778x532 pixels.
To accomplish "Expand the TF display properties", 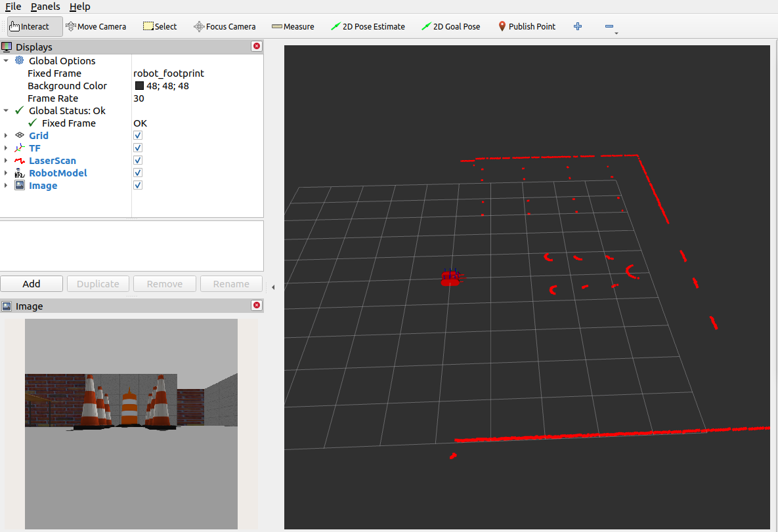I will coord(6,148).
